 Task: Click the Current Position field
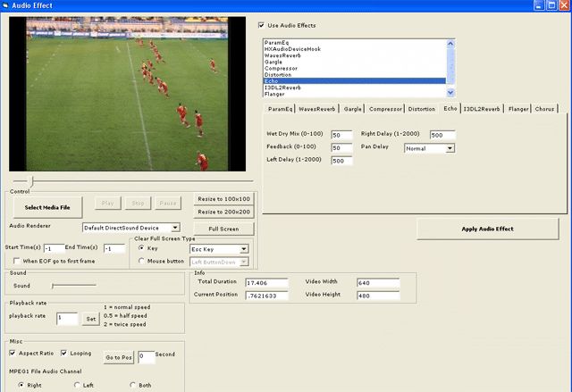coord(266,296)
